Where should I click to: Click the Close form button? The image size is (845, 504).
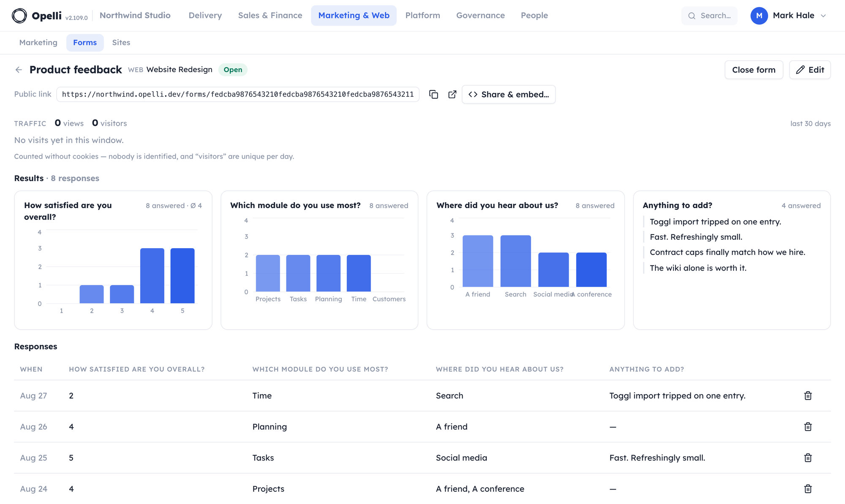[754, 70]
